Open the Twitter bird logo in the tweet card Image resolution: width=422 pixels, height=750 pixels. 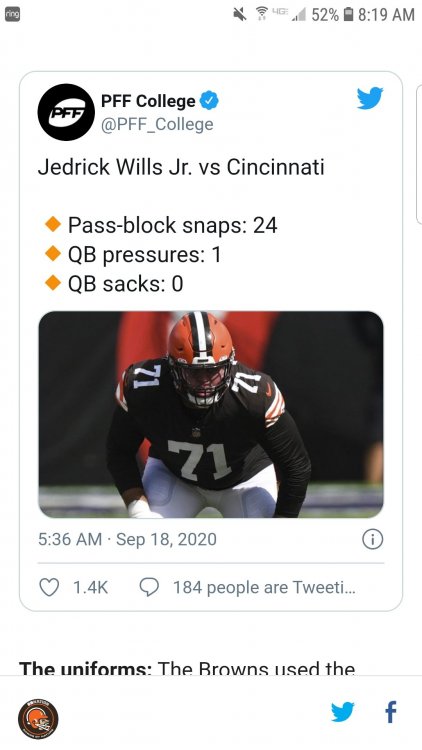[370, 98]
